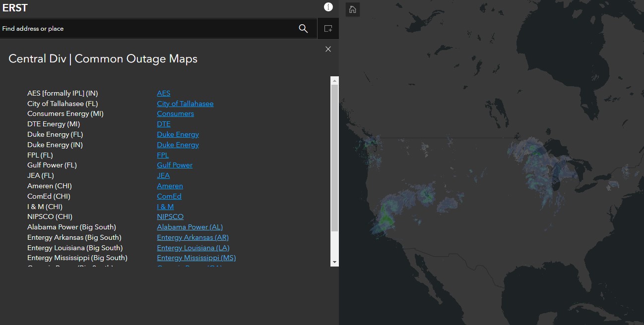Open the DTE outage map link
Screen dimensions: 644x325
pyautogui.click(x=164, y=124)
